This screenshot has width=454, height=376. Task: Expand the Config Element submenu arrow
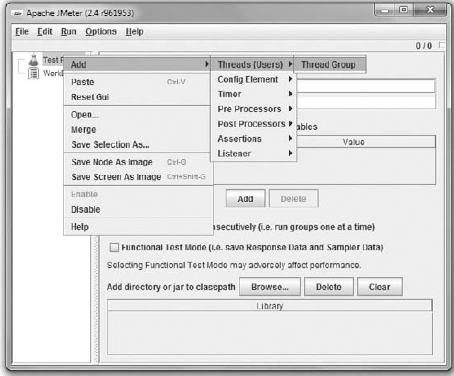(x=290, y=79)
